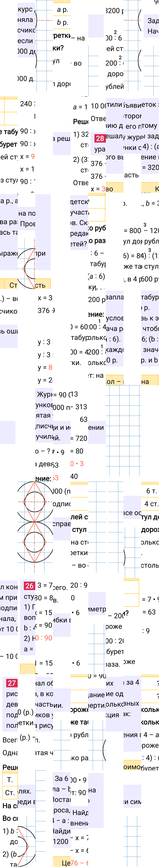
Task: Select the 'a р.' table cell
Action: 62,10
